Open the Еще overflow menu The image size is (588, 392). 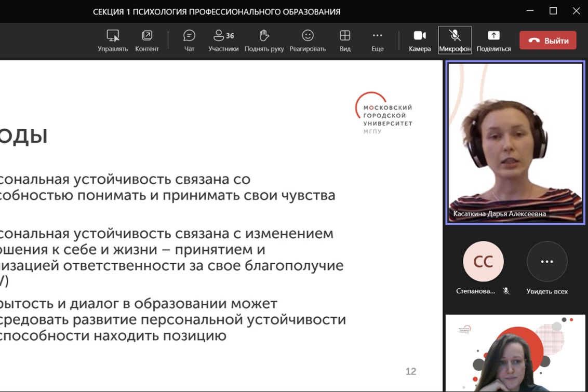(x=377, y=40)
